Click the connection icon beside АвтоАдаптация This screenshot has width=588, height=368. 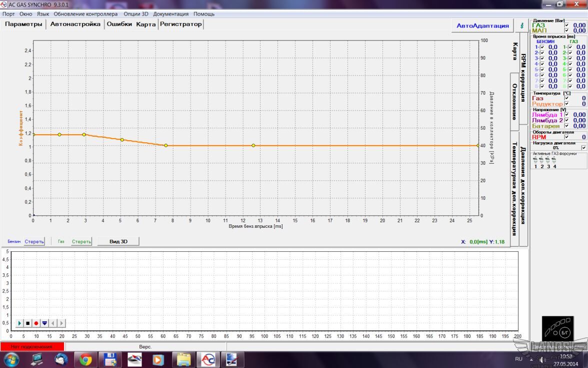coord(522,25)
